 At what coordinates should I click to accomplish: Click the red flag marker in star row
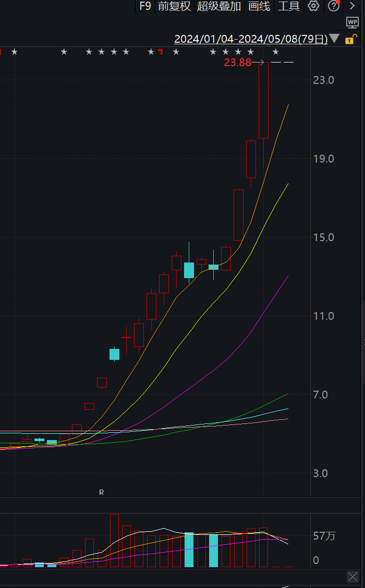click(161, 52)
